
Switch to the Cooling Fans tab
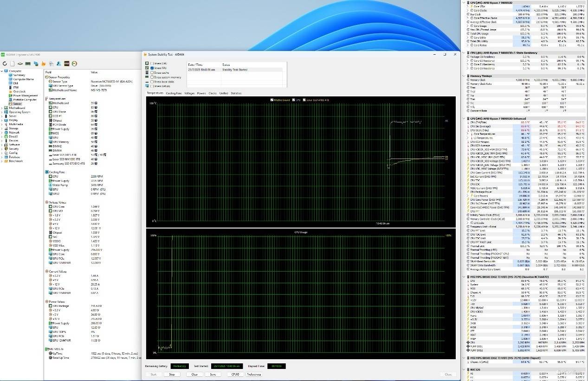coord(174,93)
